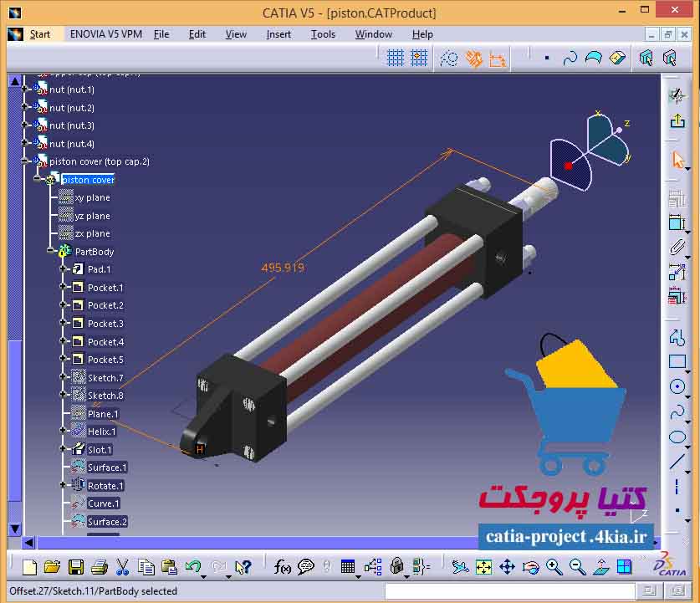Screen dimensions: 700x603
Task: Select the Spline sketch tool
Action: 677,411
